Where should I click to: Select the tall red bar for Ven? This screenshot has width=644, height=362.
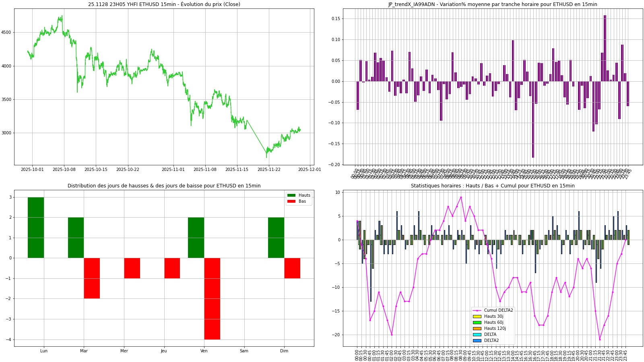pos(212,298)
